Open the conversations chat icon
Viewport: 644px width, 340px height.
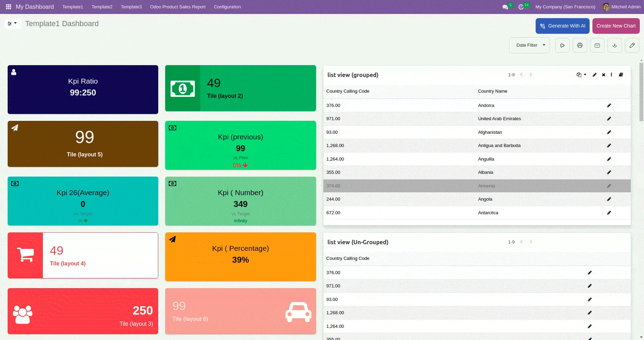point(505,7)
